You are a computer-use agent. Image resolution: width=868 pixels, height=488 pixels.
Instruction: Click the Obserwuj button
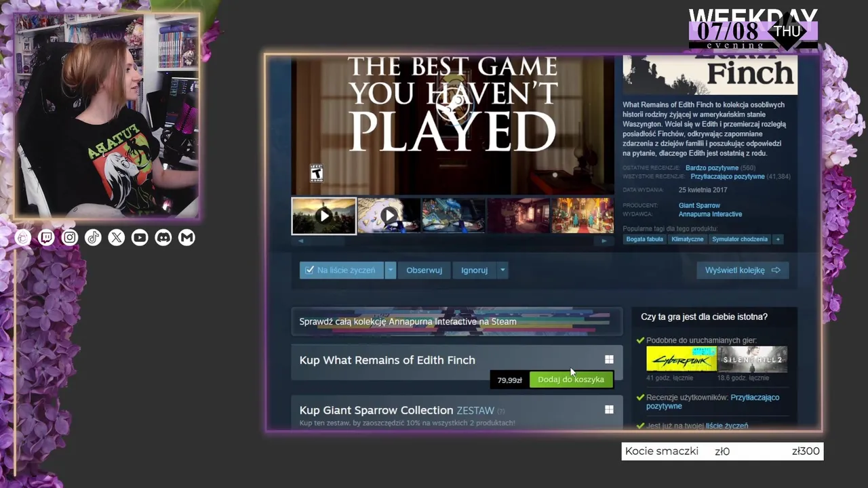click(x=424, y=270)
